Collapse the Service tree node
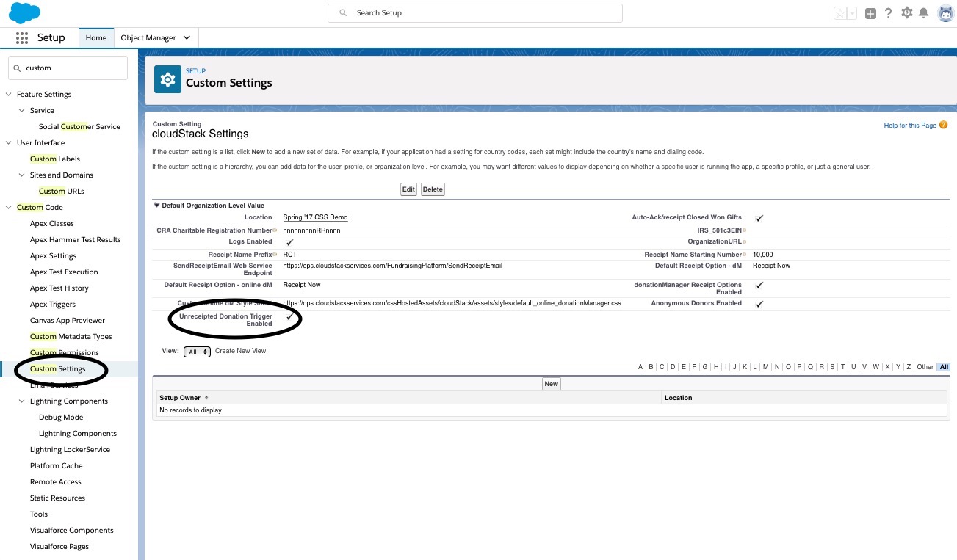957x560 pixels. pos(22,110)
